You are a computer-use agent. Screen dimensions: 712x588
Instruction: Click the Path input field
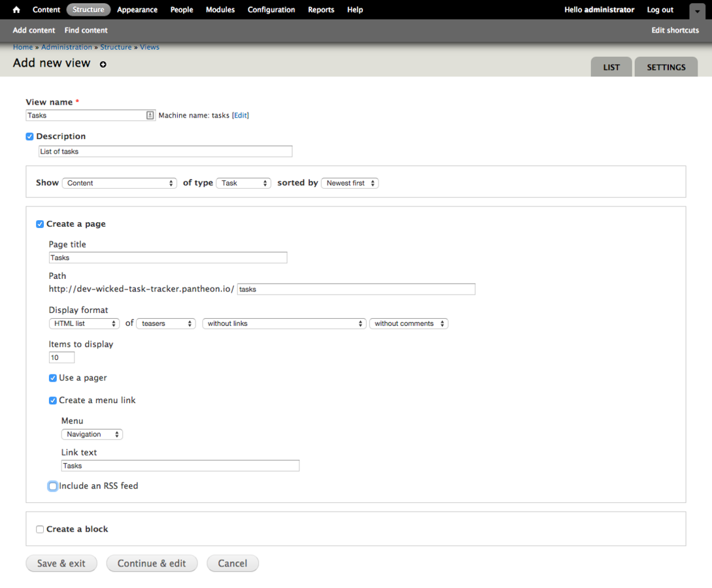point(356,289)
